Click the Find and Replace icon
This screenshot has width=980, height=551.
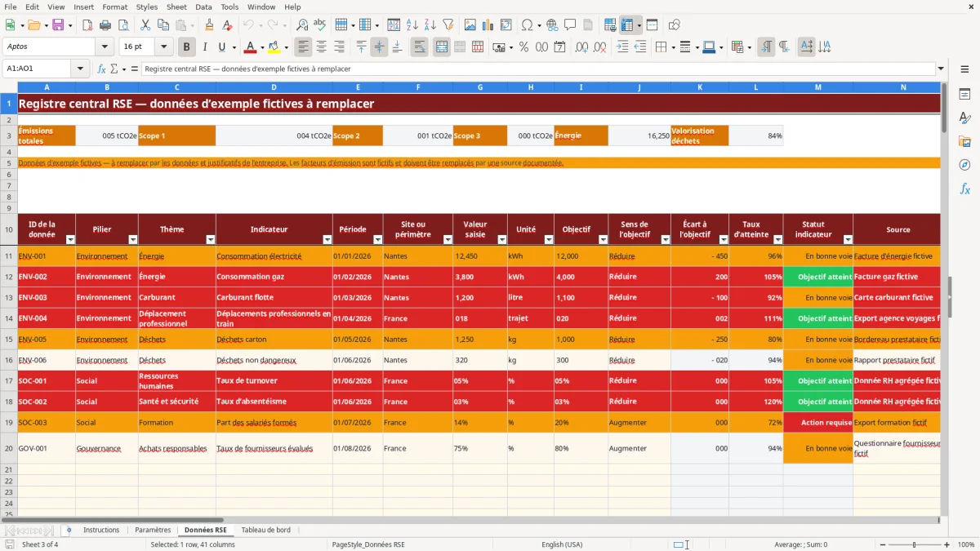302,25
